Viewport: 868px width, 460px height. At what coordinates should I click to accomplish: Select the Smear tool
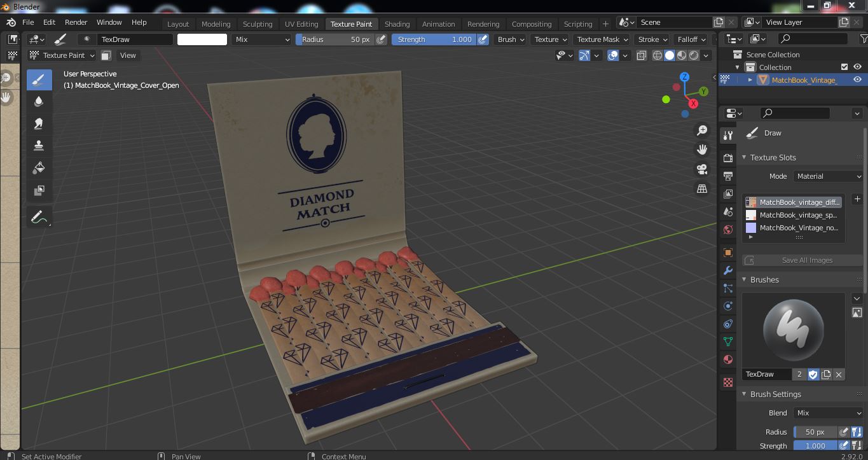pos(39,124)
